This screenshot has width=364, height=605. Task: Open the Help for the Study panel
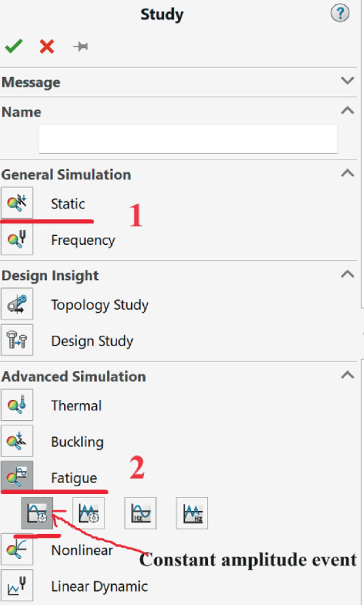pyautogui.click(x=340, y=13)
